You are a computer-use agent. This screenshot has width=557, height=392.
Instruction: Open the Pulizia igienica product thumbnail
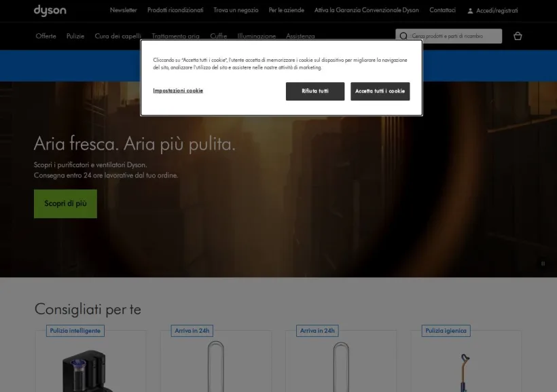465,372
